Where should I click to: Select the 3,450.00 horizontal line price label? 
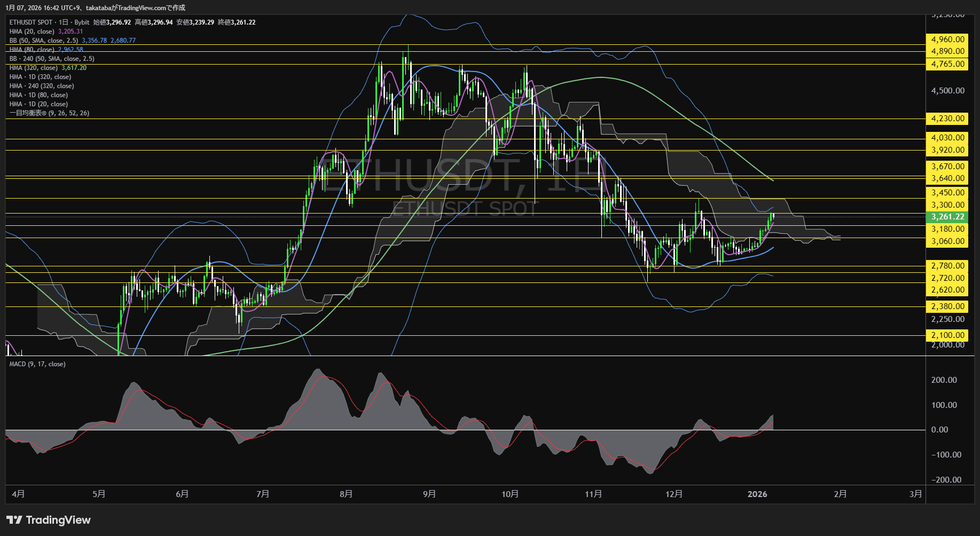click(x=947, y=193)
